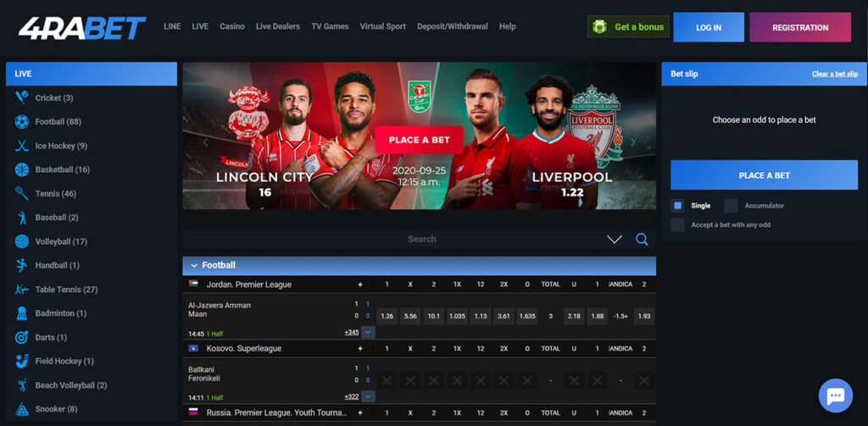Click the green gift bonus icon

(x=599, y=26)
